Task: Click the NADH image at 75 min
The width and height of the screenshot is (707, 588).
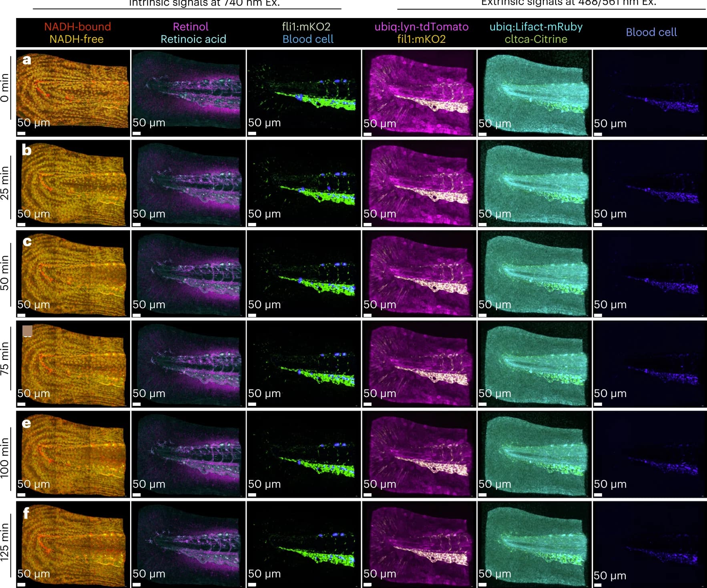Action: (73, 364)
